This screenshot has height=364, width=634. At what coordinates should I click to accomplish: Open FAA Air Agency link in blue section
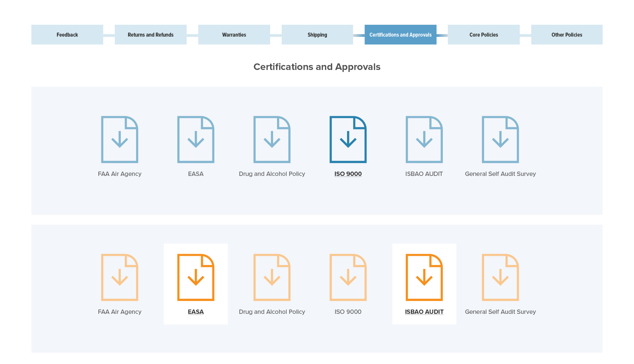coord(120,174)
